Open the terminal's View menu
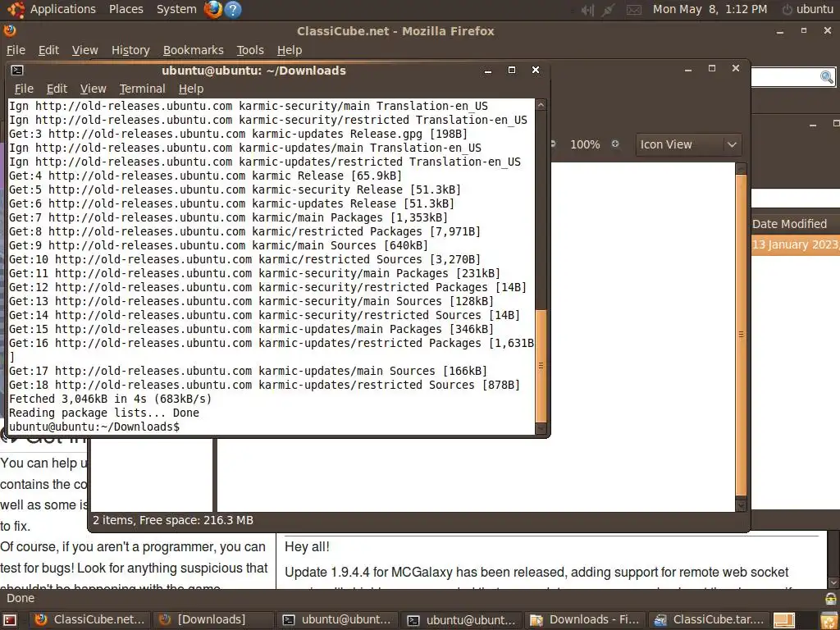This screenshot has height=630, width=840. [94, 89]
